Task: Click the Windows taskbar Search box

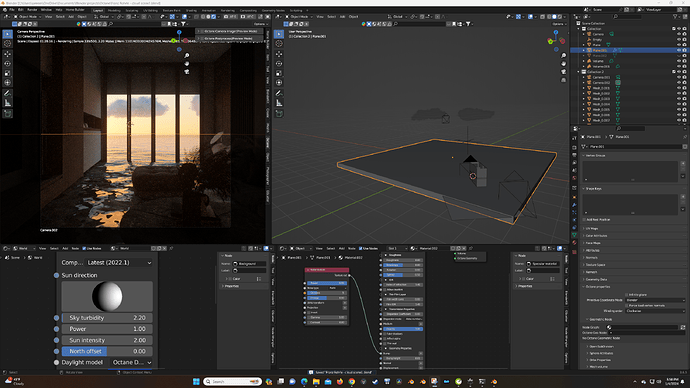Action: point(232,381)
